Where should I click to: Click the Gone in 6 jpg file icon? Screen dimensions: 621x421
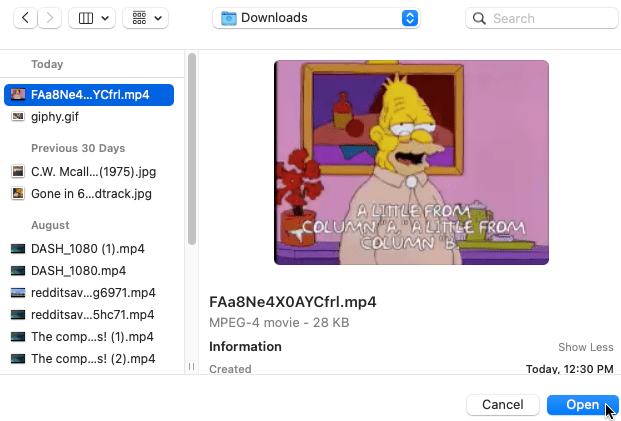pos(18,193)
